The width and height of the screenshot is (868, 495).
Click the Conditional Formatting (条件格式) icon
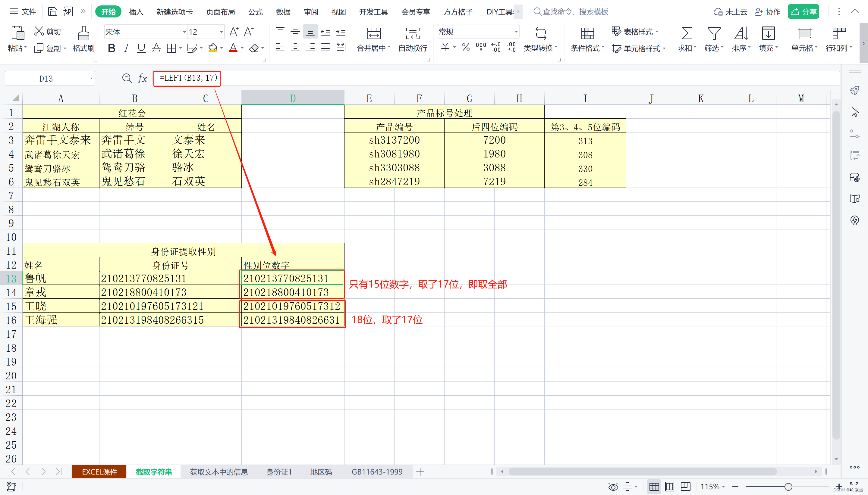tap(587, 33)
